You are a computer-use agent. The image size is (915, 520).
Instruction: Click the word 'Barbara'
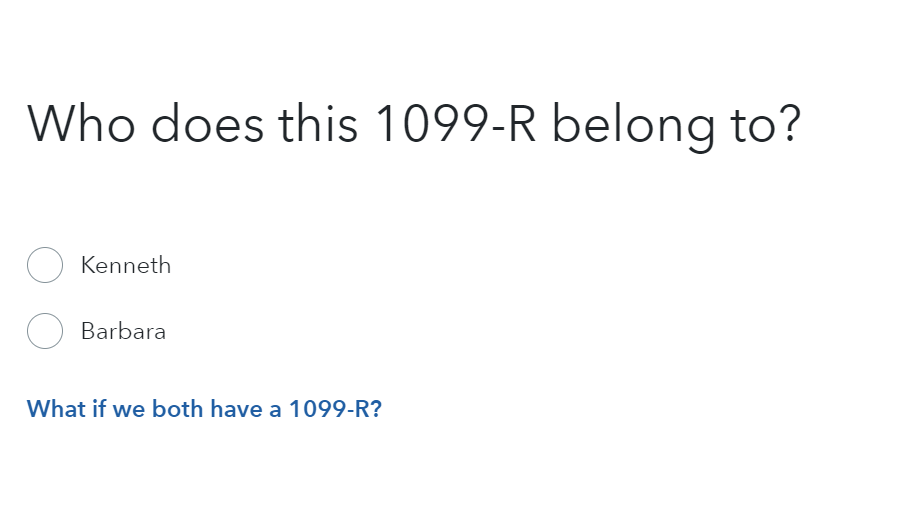pos(123,331)
